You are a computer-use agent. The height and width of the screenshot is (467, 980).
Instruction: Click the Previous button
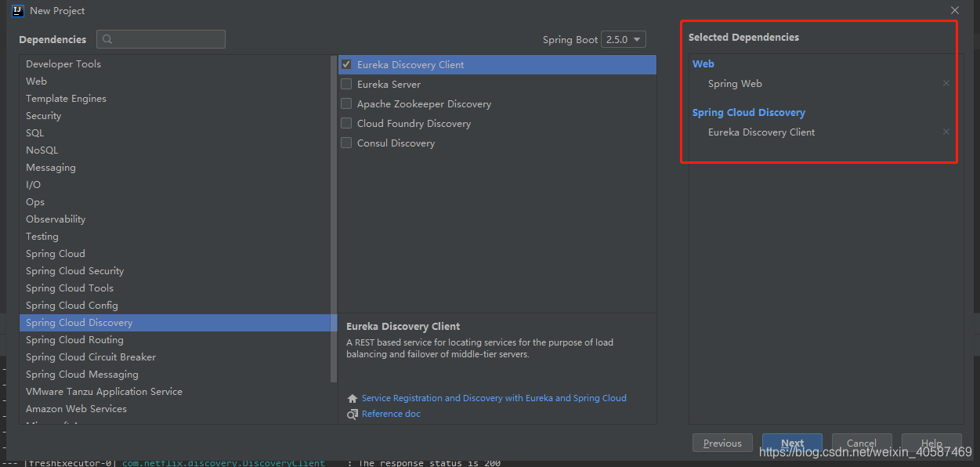point(722,443)
